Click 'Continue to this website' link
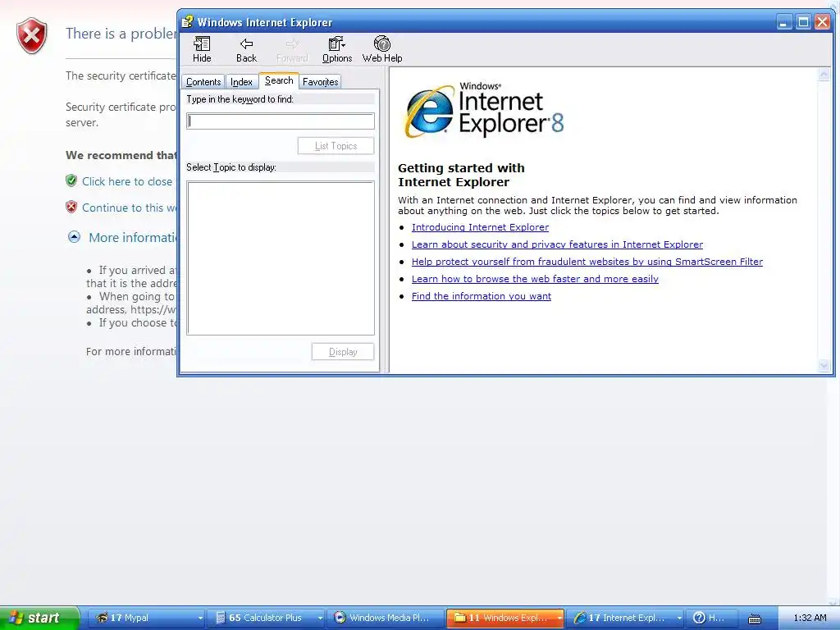 (129, 208)
